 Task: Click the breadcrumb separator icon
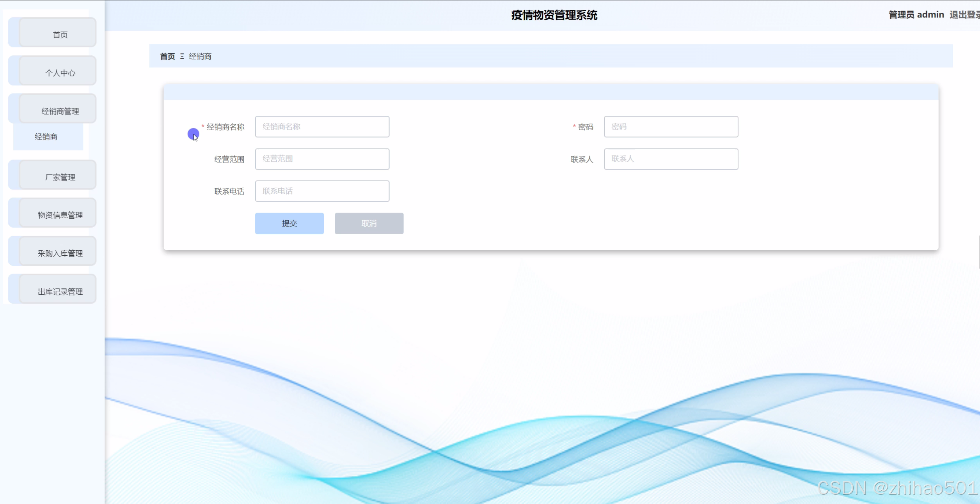coord(182,57)
